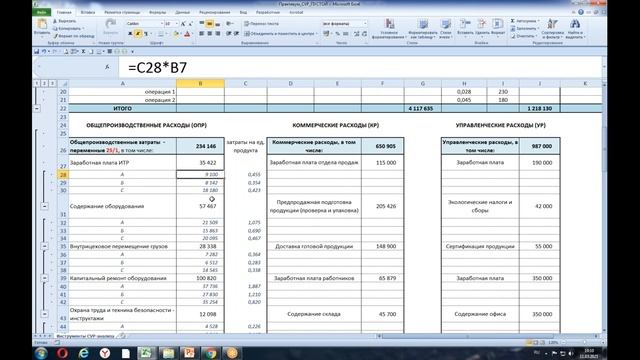The height and width of the screenshot is (360, 640).
Task: Align text right in Alignment group
Action: [x=217, y=33]
